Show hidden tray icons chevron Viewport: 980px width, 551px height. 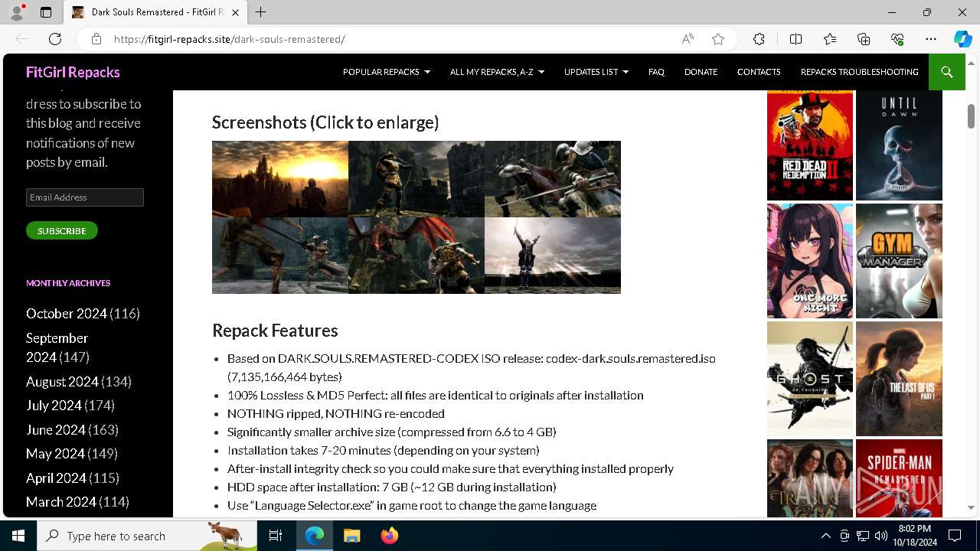[x=825, y=536]
